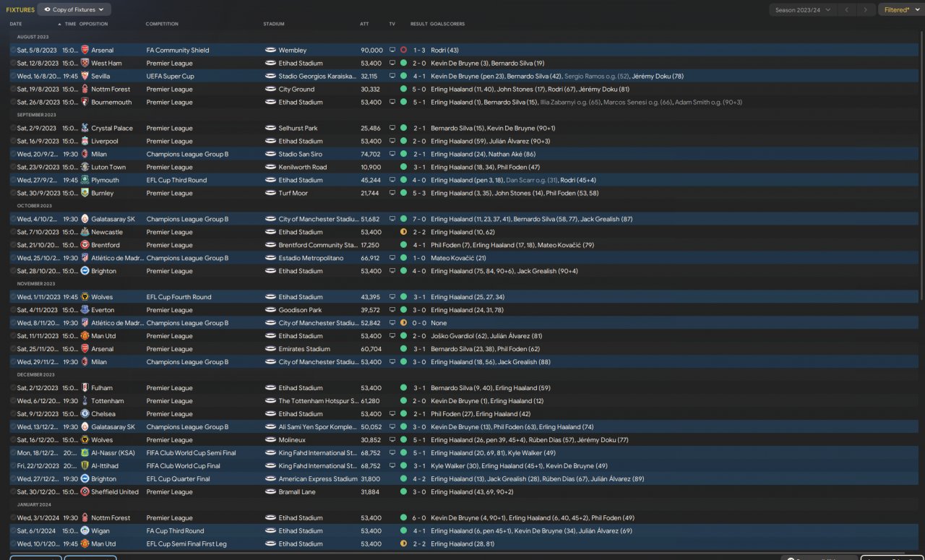This screenshot has width=925, height=560.
Task: Click the Liverpool club badge
Action: click(85, 142)
